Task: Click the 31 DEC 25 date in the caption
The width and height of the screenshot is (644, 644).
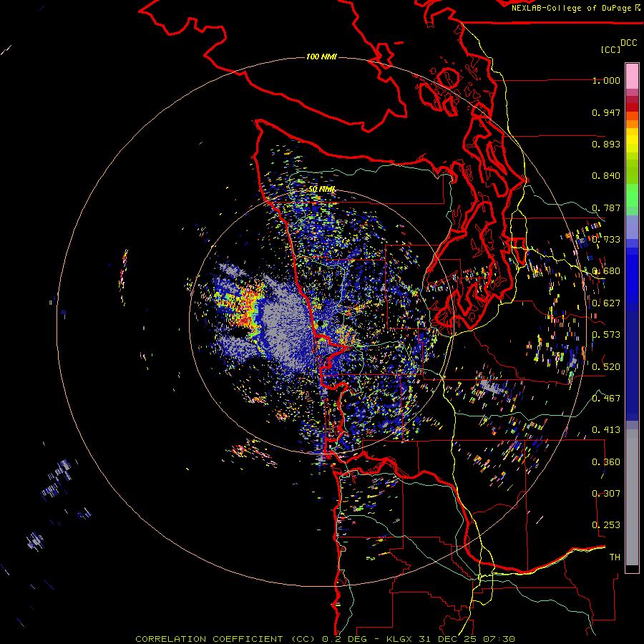Action: tap(447, 639)
